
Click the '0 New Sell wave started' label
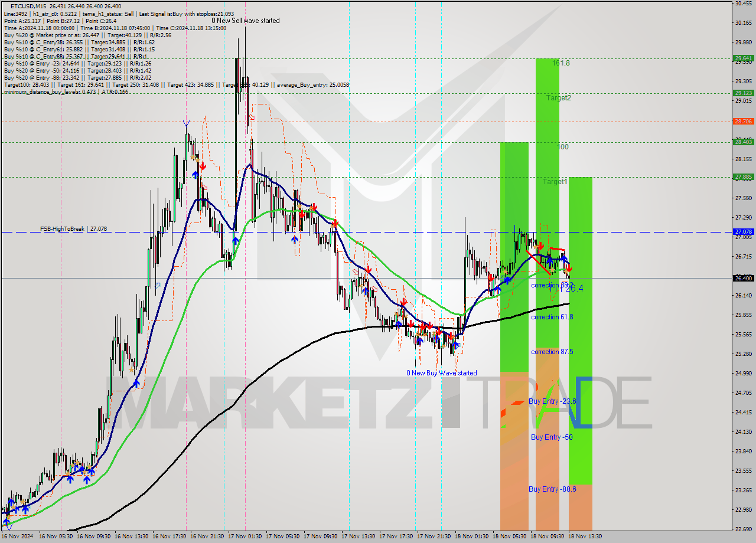tap(246, 21)
